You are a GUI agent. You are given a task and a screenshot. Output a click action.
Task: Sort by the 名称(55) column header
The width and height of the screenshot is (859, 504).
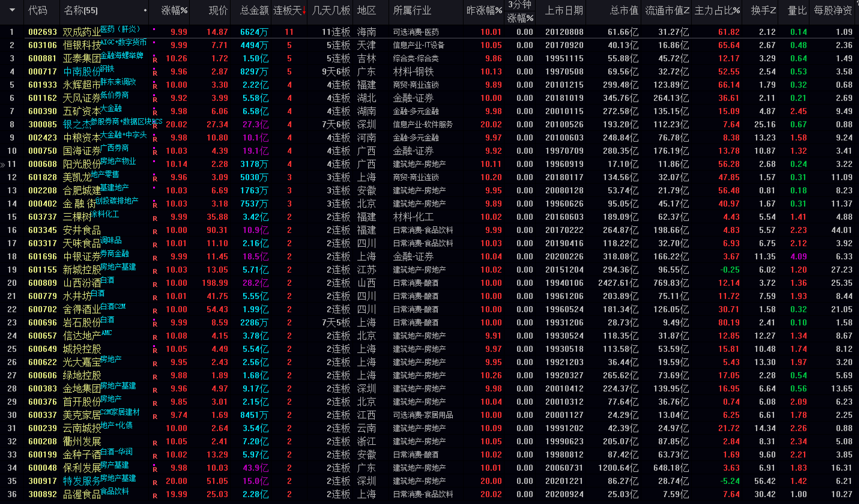[81, 11]
